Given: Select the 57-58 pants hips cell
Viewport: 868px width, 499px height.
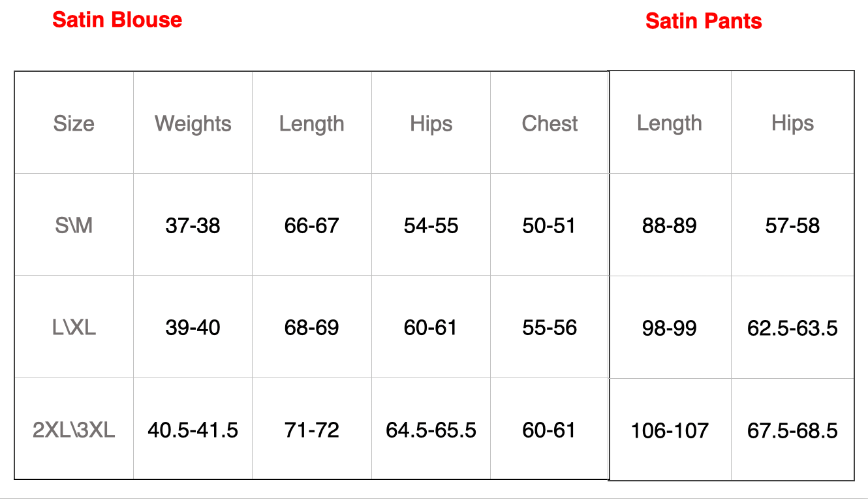Looking at the screenshot, I should point(792,225).
